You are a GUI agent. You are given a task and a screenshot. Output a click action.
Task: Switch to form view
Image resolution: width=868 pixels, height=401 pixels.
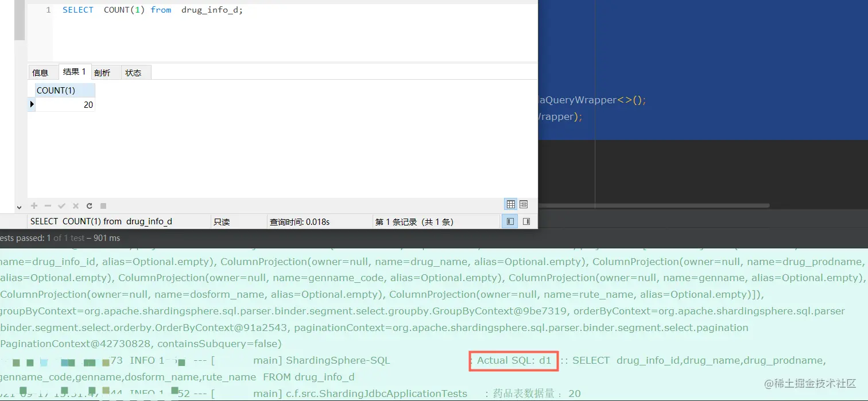524,204
